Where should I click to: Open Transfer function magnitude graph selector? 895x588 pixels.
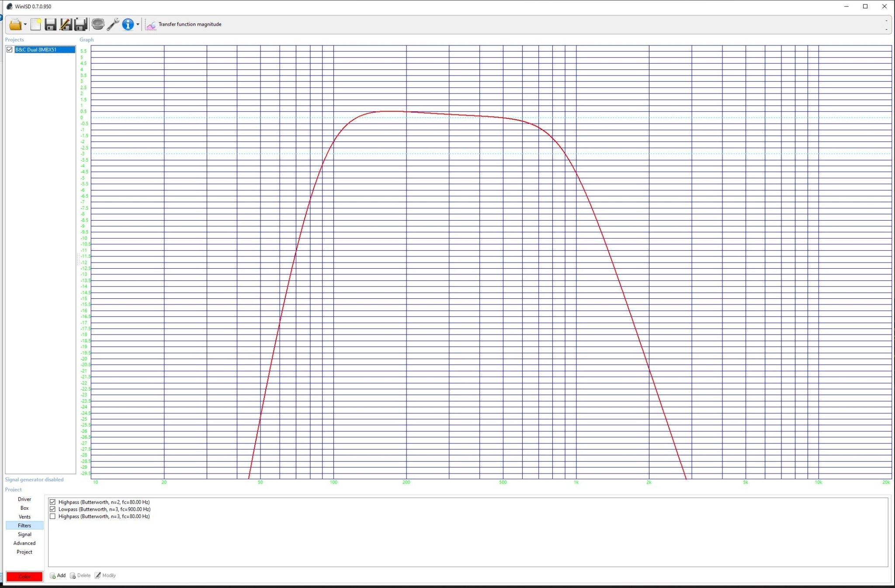click(190, 24)
